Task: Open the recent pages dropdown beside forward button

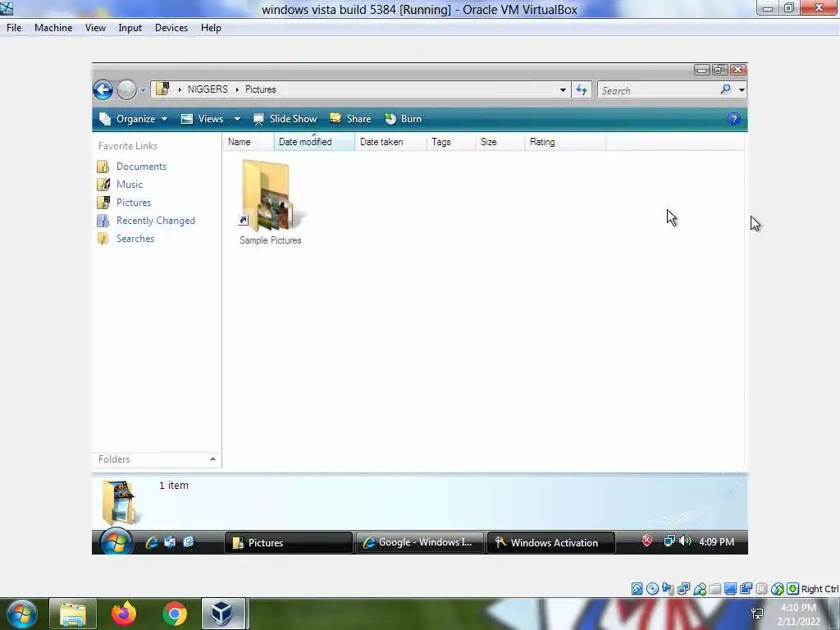Action: (x=143, y=90)
